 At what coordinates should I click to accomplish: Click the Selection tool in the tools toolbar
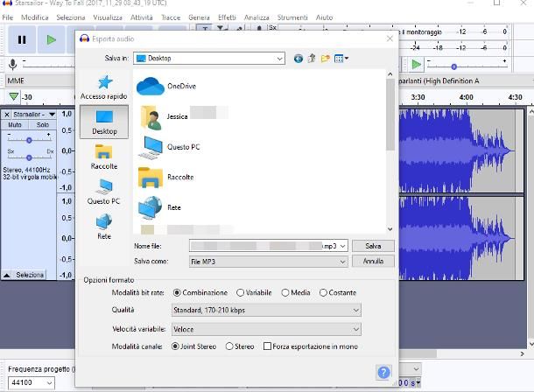205,28
